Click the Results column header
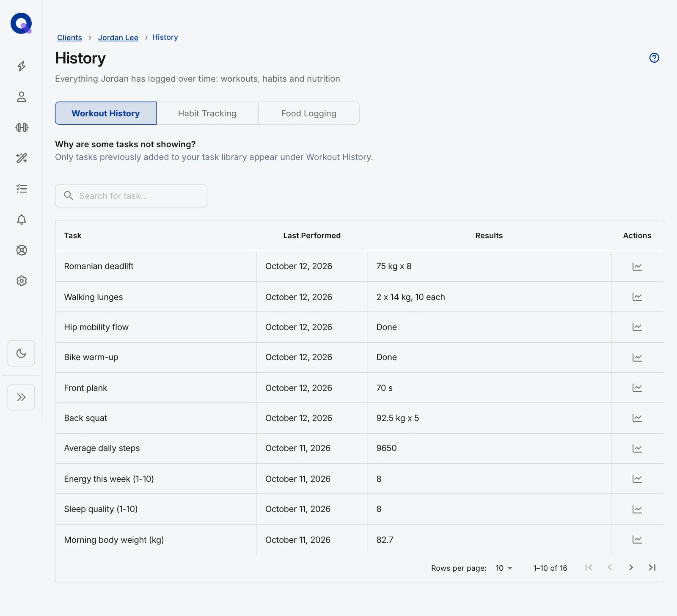Viewport: 677px width, 616px height. [x=489, y=236]
